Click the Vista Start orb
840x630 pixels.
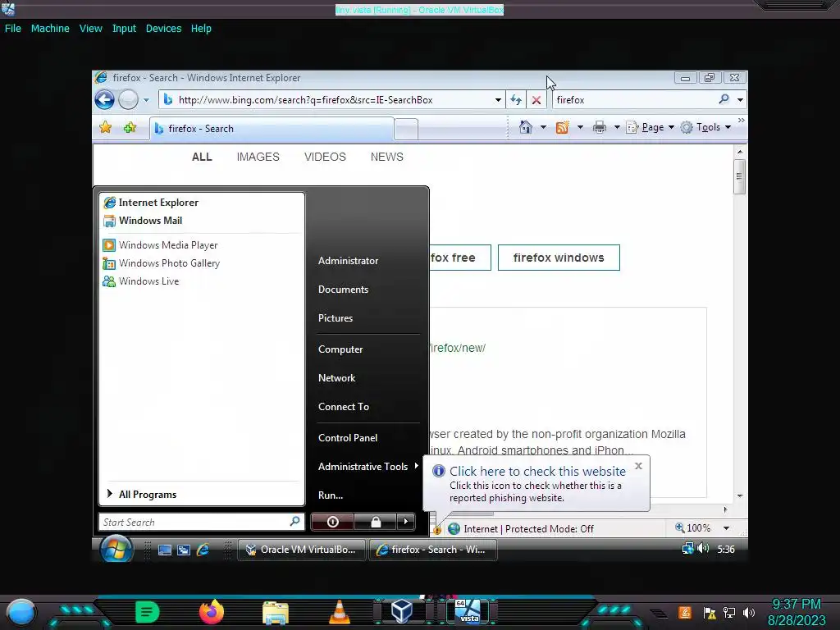click(116, 550)
